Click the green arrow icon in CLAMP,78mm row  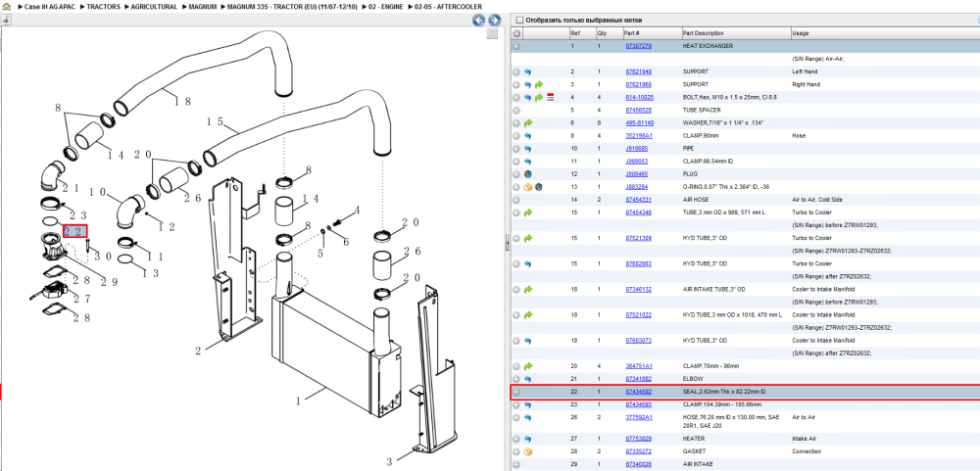[x=527, y=366]
